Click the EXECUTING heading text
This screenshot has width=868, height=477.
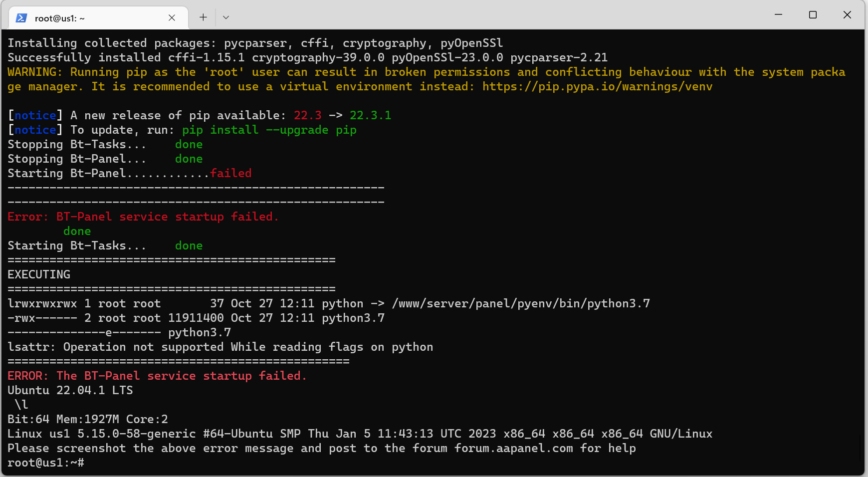(39, 275)
